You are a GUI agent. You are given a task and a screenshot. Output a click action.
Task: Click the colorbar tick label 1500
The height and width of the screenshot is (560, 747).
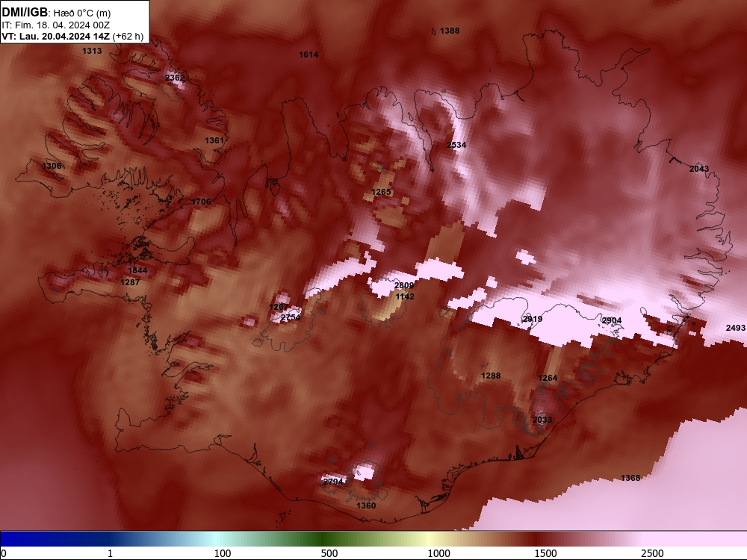click(545, 553)
